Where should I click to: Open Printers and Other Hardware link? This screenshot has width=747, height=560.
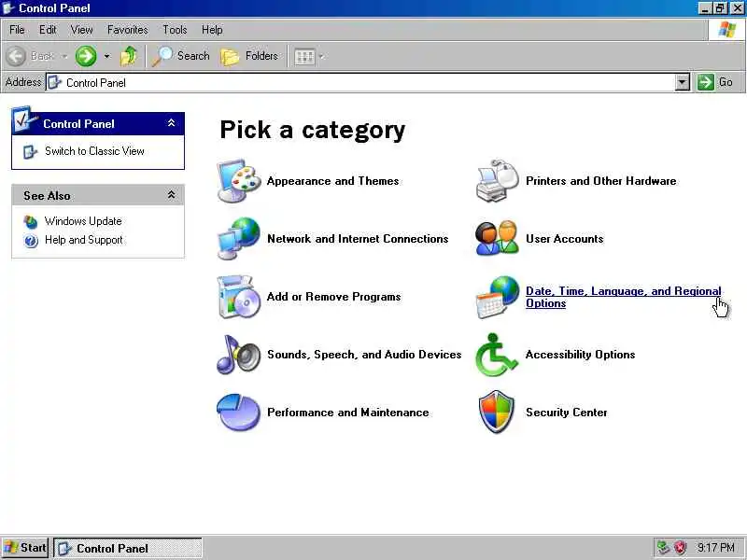(600, 181)
